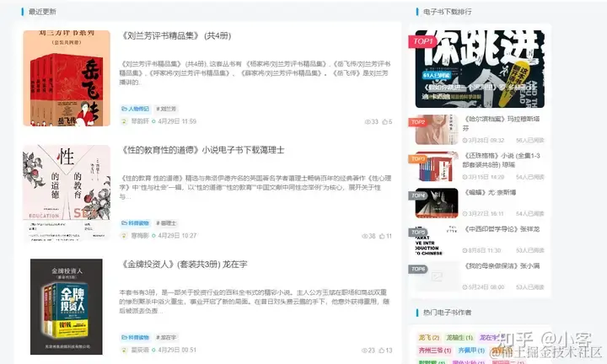Click the thumbs-up icon showing 11 likes

tap(382, 236)
